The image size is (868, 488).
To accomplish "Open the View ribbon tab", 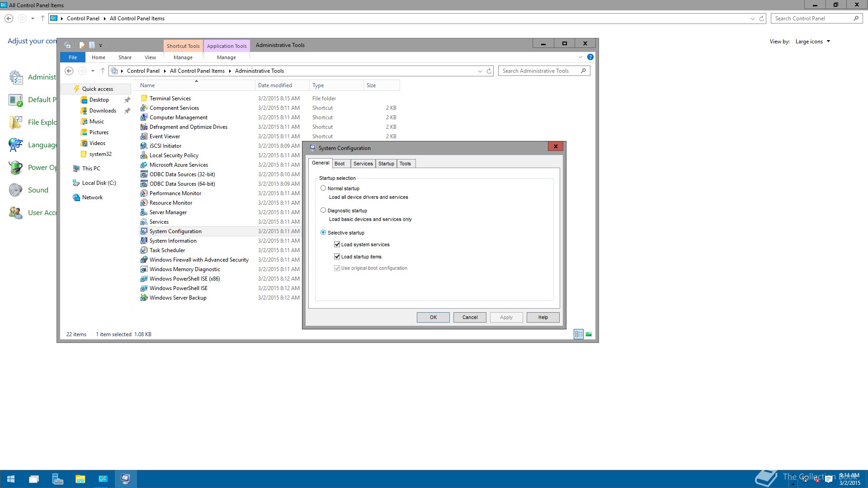I will pos(151,57).
